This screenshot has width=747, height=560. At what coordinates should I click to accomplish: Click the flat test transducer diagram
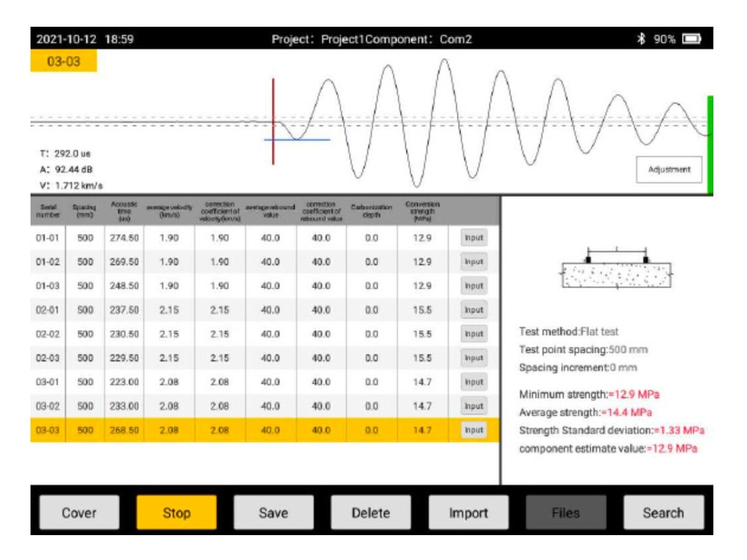click(x=616, y=269)
